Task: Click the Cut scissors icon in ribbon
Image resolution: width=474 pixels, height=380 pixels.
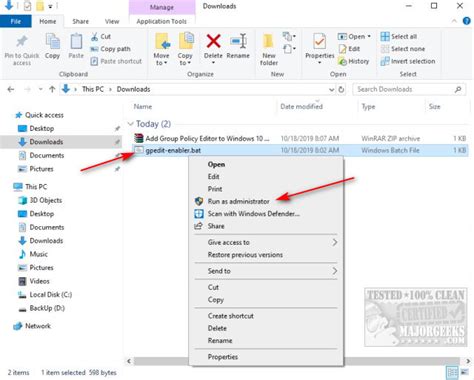Action: tap(95, 36)
